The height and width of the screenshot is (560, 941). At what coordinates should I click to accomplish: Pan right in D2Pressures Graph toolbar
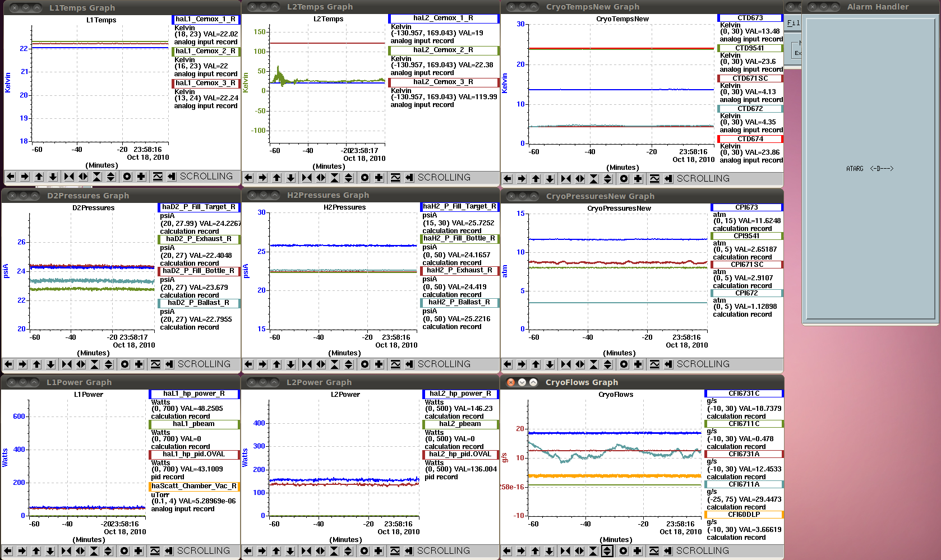[22, 364]
